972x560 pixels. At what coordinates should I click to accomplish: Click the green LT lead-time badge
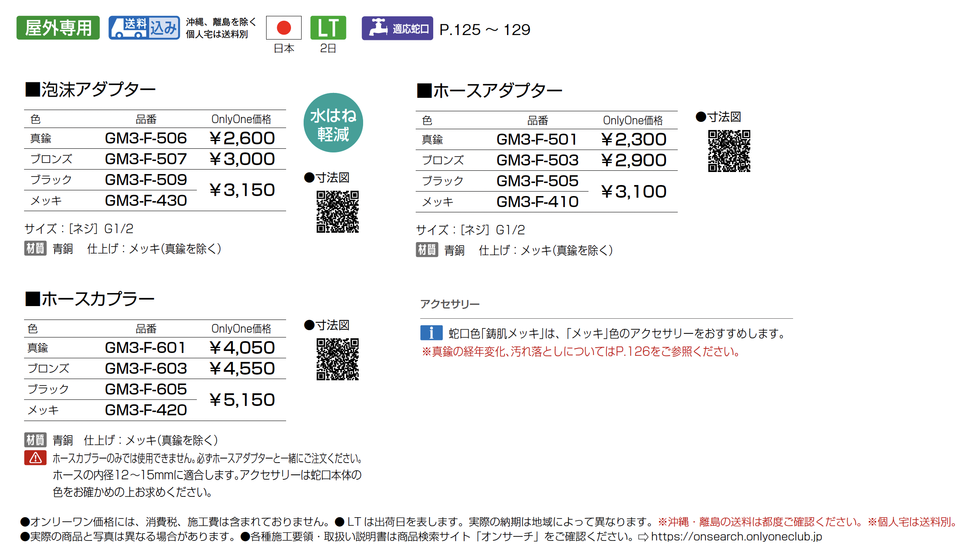(328, 28)
